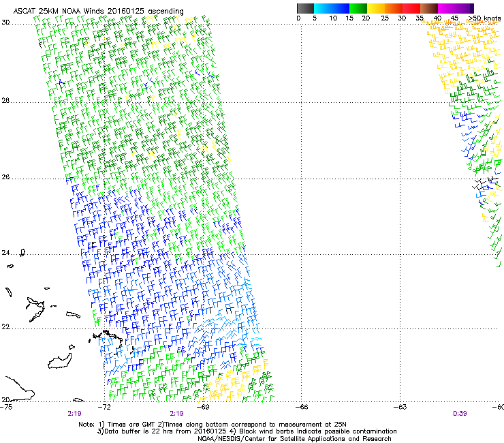Click the 'NOAA/NESDIS/Center for Satellite Applications and Research' credit

pos(294,439)
